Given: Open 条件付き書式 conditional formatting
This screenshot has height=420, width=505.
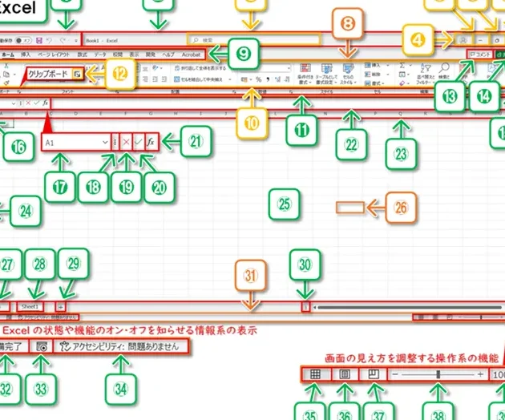Looking at the screenshot, I should click(305, 74).
